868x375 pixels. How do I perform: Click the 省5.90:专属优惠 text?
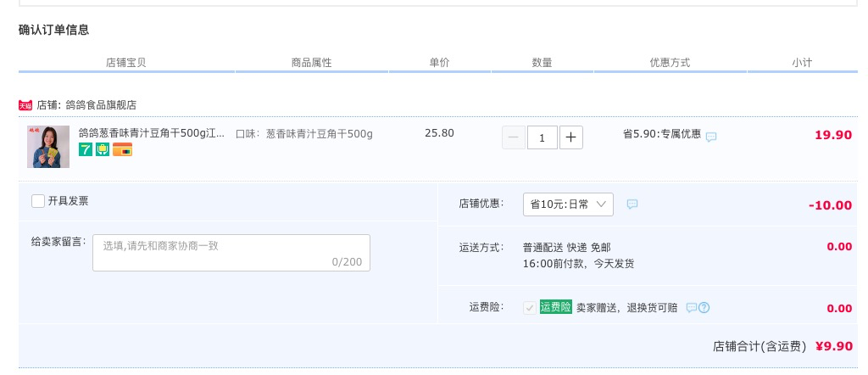pyautogui.click(x=662, y=134)
